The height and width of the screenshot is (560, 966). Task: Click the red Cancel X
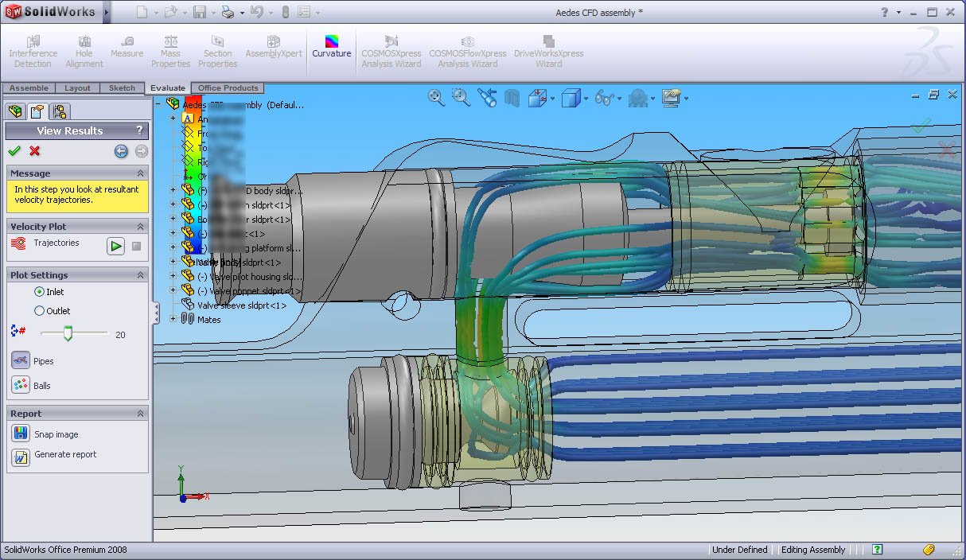pos(34,150)
